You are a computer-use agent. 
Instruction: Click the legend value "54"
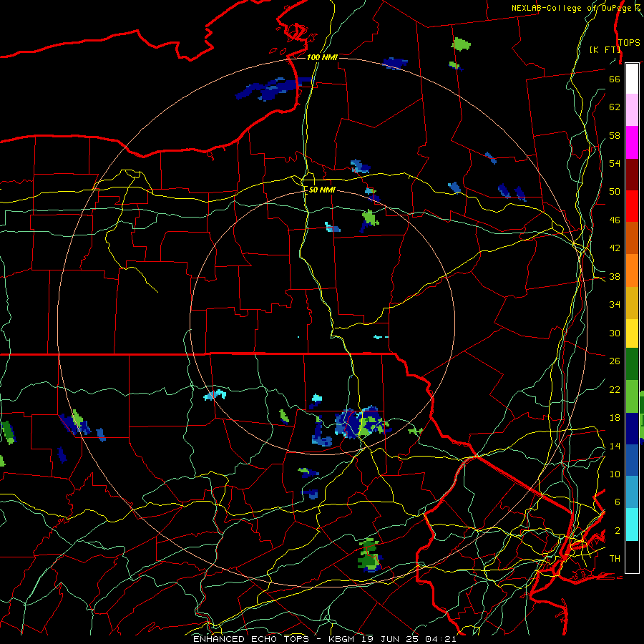click(615, 163)
